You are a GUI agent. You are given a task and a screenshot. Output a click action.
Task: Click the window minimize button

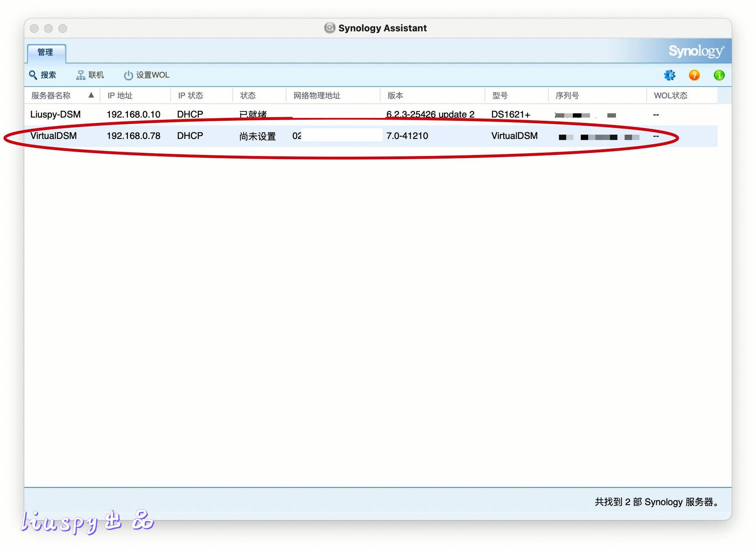(48, 28)
